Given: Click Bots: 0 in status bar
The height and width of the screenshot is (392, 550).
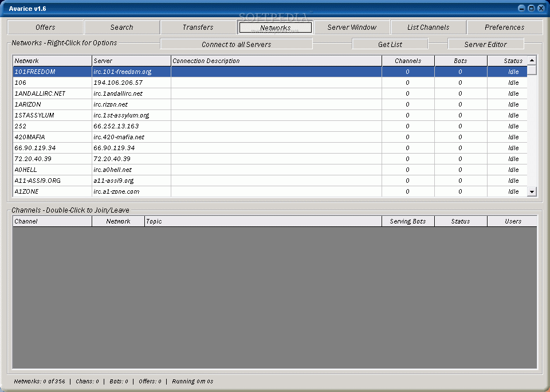Looking at the screenshot, I should pos(119,381).
